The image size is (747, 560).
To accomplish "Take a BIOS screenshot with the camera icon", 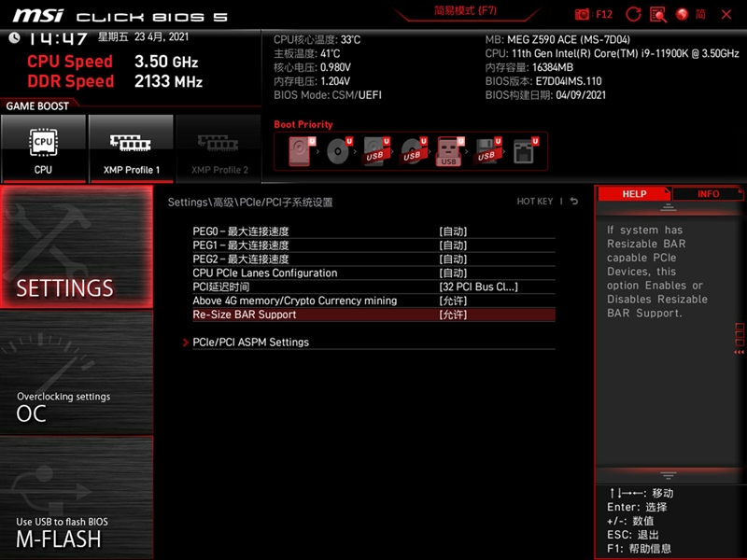I will tap(581, 14).
